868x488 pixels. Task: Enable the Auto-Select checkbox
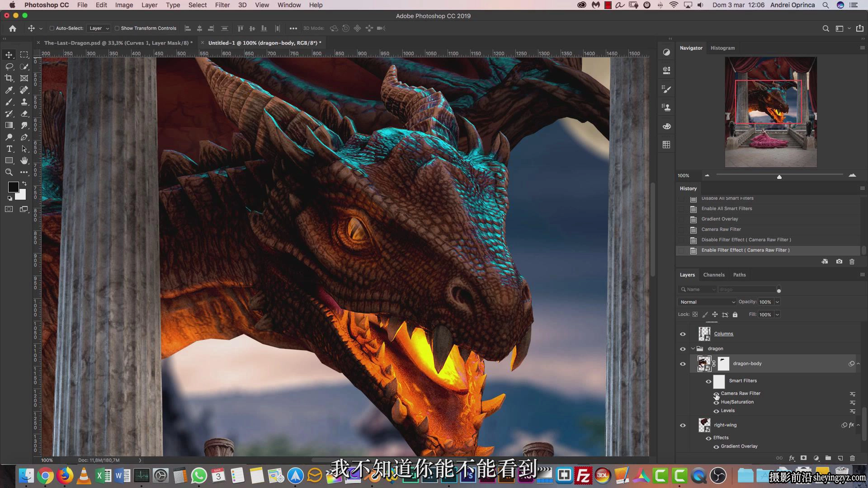[52, 28]
